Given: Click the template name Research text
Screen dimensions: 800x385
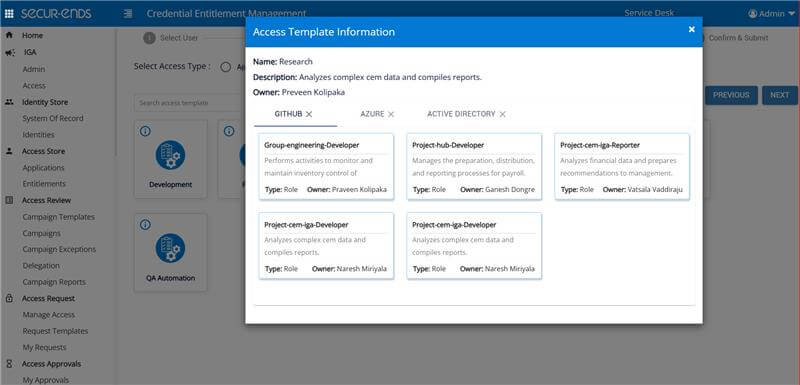Looking at the screenshot, I should click(296, 62).
